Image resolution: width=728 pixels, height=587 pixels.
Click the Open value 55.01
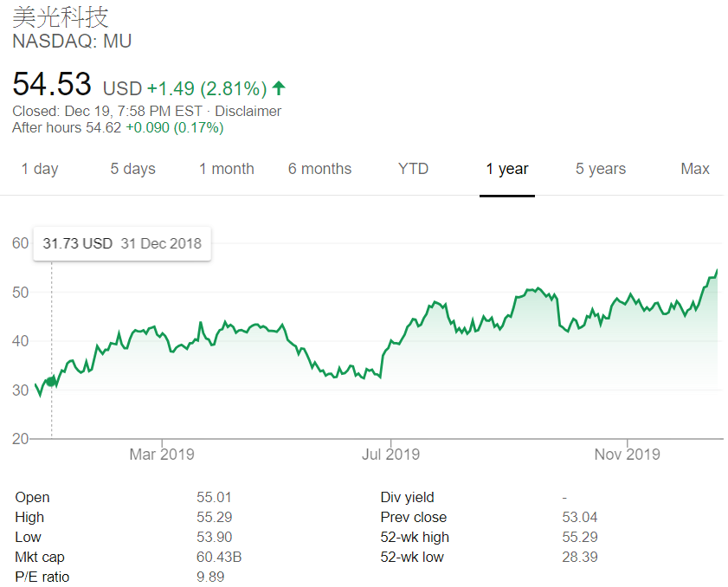[x=214, y=497]
